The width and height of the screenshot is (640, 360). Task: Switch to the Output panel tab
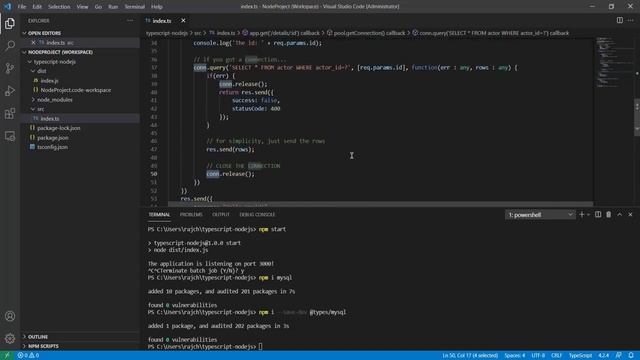coord(221,214)
